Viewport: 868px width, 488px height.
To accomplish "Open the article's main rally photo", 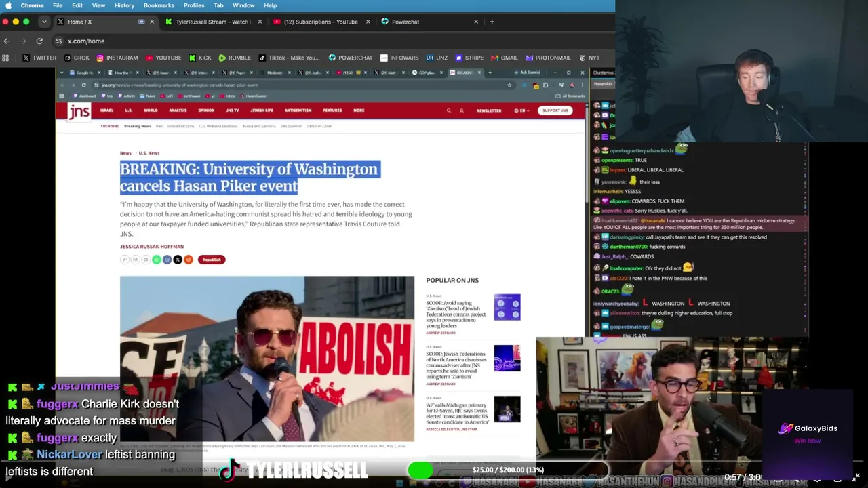I will pos(267,359).
